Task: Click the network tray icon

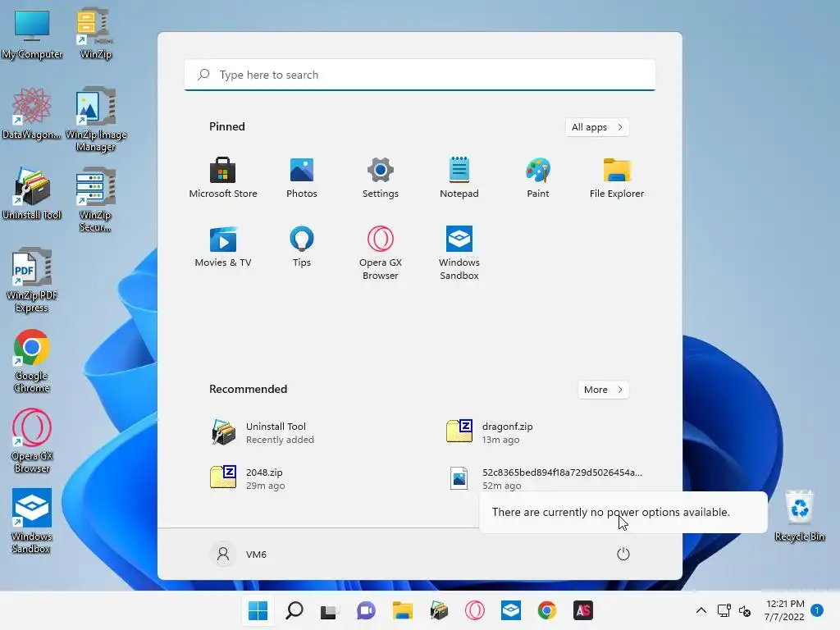Action: (724, 610)
